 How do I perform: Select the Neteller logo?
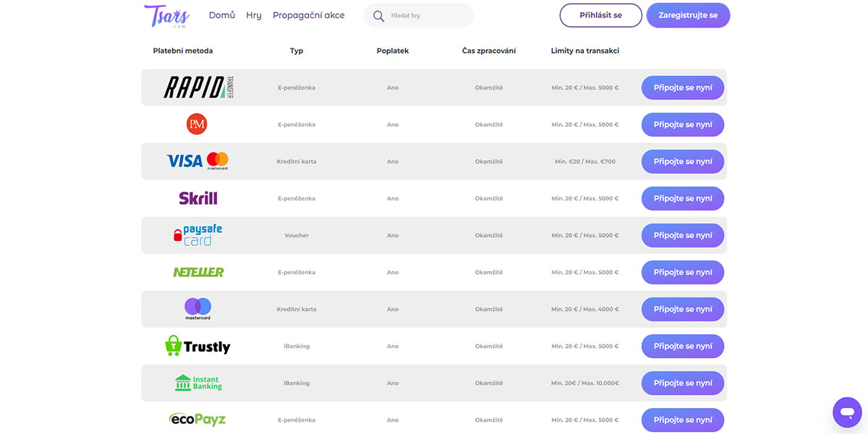click(198, 272)
